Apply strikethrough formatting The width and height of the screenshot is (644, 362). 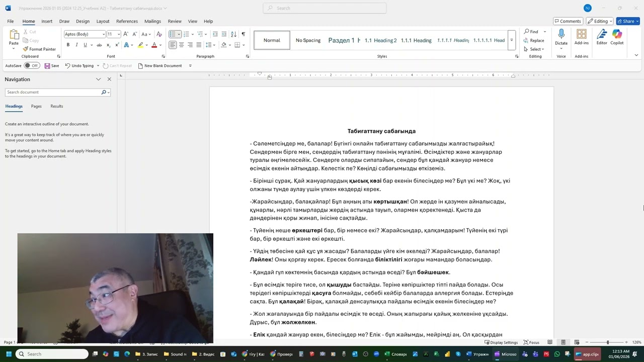99,45
